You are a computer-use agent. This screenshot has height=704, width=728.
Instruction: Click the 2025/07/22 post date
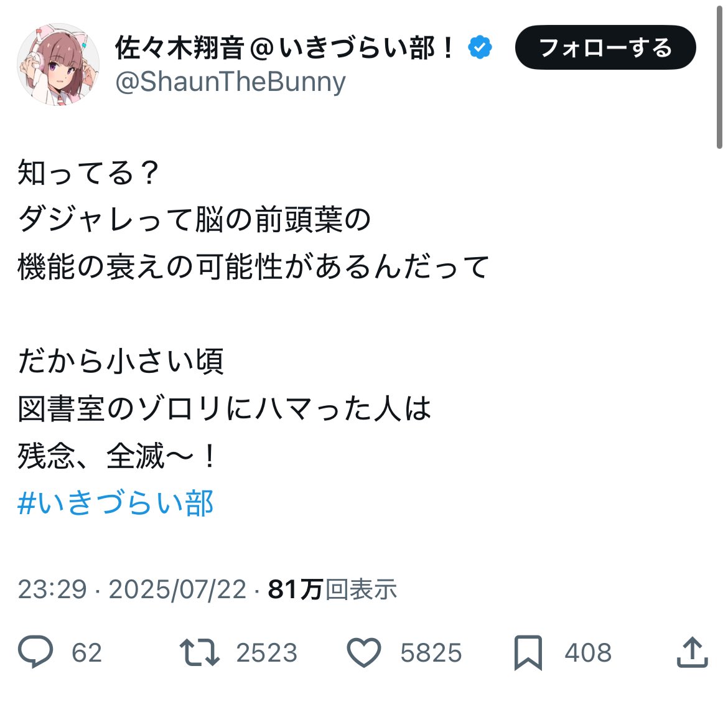tap(177, 589)
